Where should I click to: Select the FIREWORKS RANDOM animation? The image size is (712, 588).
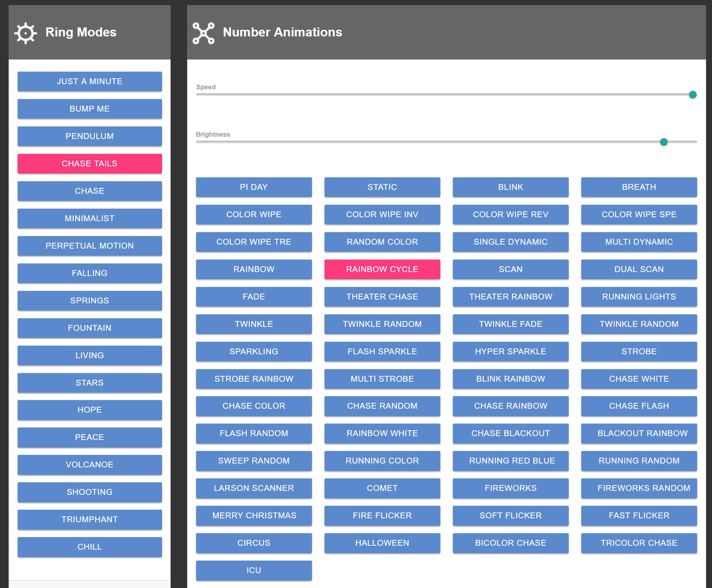[639, 488]
